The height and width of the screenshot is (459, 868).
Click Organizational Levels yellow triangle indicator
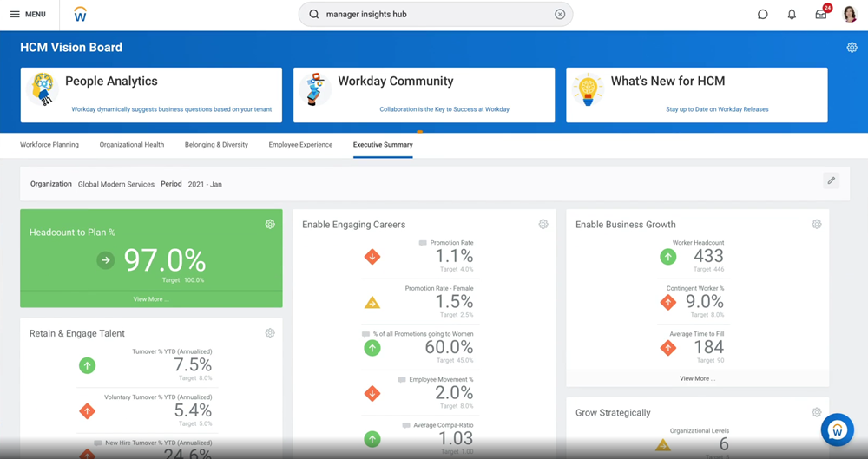pos(662,444)
